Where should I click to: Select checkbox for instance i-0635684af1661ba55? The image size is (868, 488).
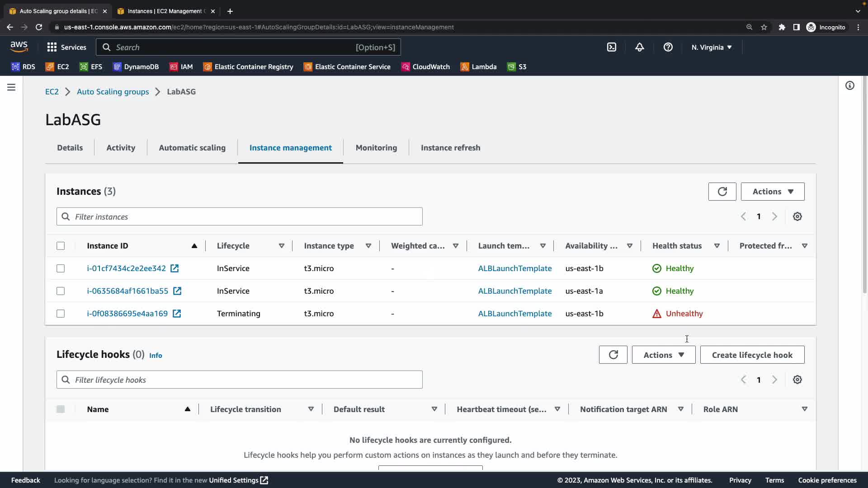click(61, 291)
